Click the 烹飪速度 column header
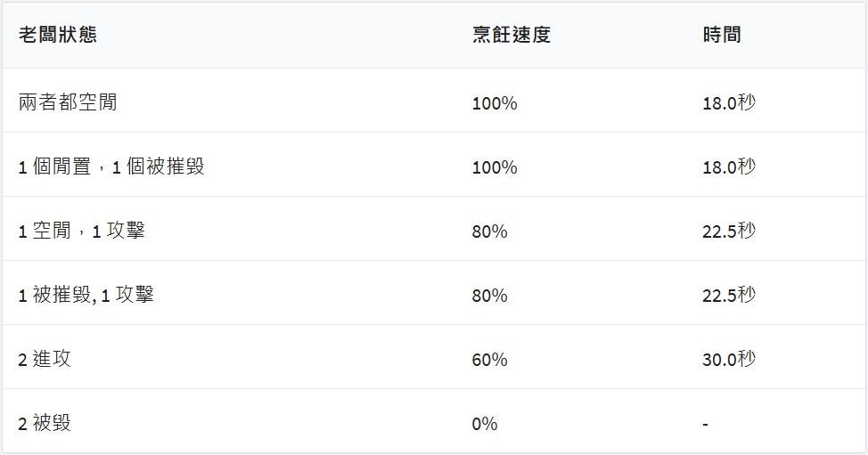This screenshot has height=455, width=868. click(511, 35)
